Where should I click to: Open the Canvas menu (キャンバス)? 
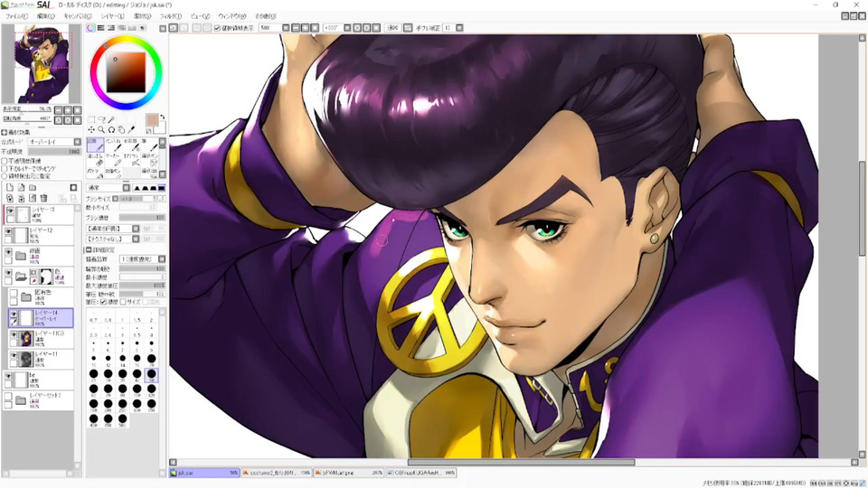pos(78,16)
